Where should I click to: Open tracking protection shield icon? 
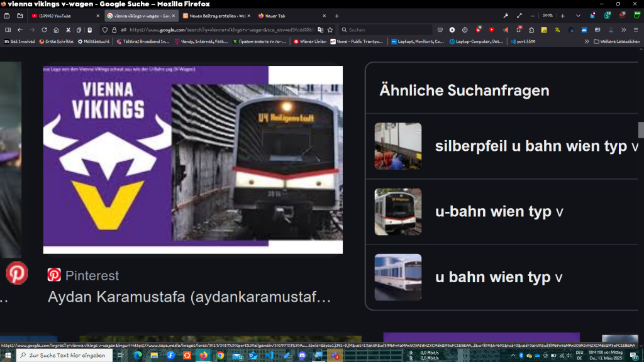pyautogui.click(x=105, y=30)
